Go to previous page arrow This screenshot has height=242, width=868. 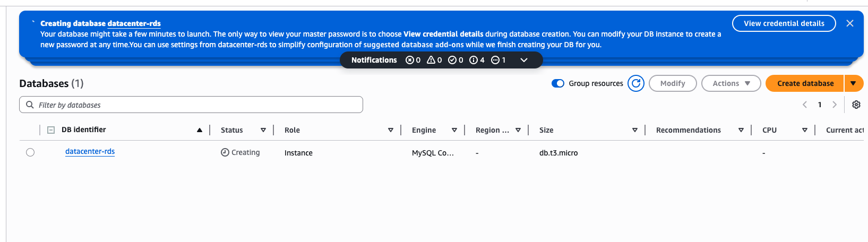click(x=805, y=105)
